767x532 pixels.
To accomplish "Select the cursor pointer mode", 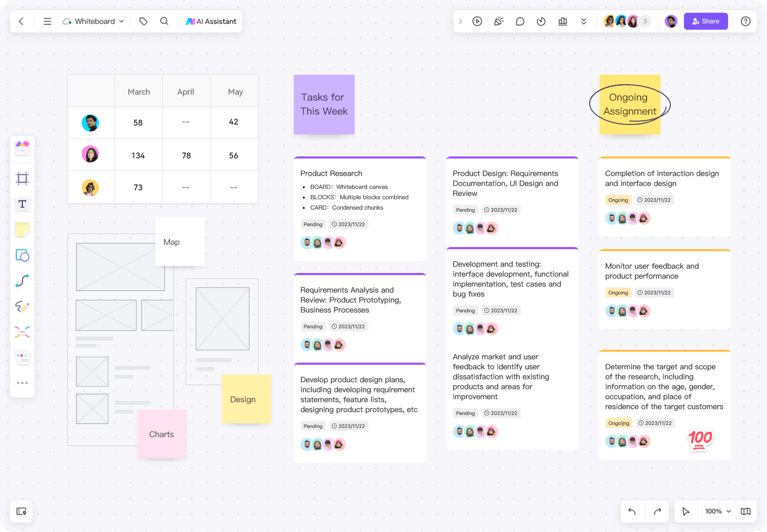I will (686, 512).
